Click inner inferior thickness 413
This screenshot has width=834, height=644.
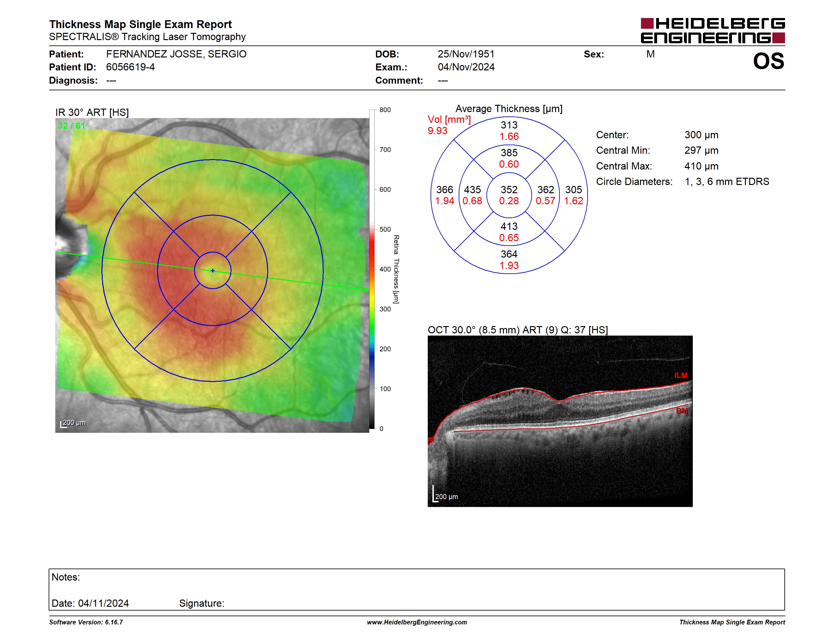pyautogui.click(x=509, y=226)
